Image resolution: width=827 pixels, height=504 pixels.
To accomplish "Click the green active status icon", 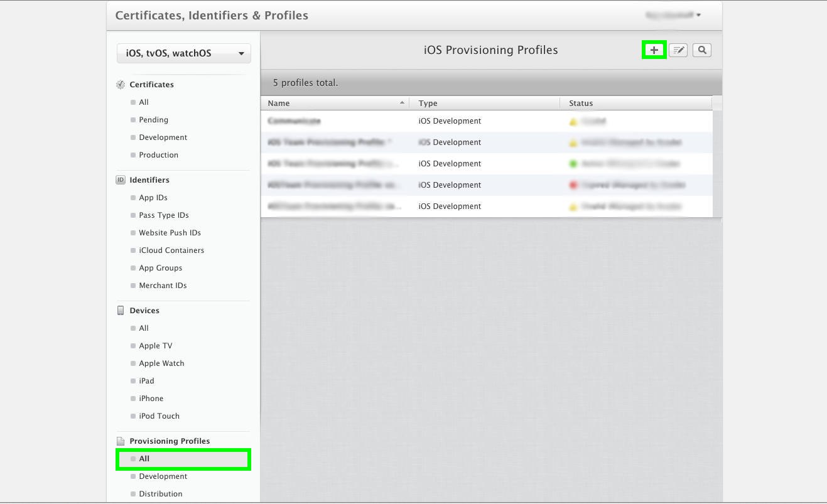I will coord(573,164).
